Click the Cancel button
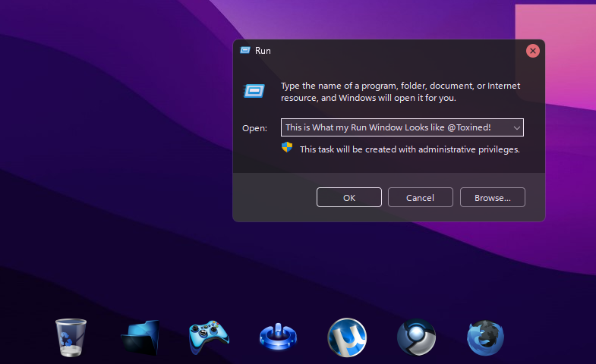Viewport: 596px width, 364px height. pos(420,197)
